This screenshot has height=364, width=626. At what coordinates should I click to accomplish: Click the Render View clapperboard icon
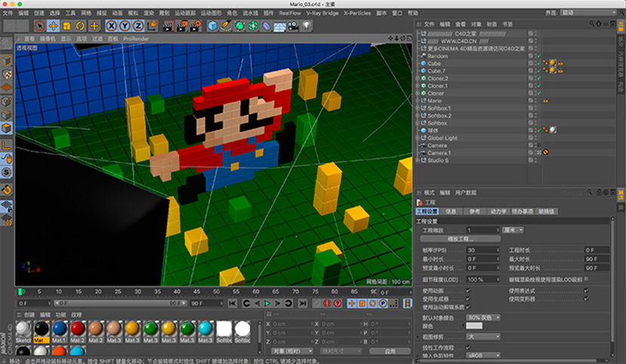coord(168,26)
